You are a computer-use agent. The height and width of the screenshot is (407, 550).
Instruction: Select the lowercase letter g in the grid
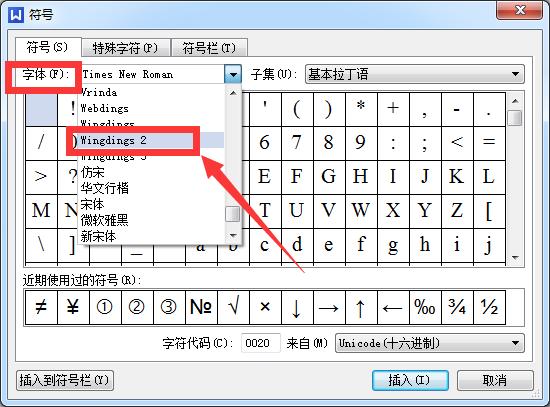click(393, 245)
